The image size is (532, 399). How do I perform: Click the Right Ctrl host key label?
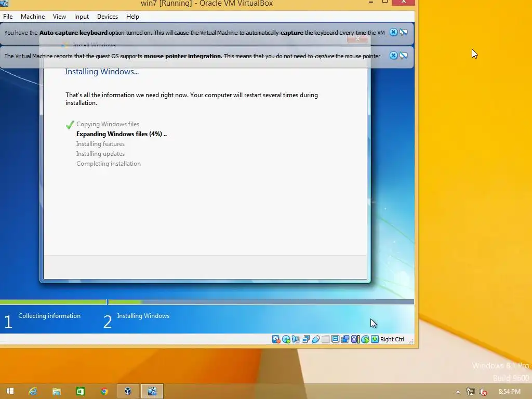[392, 339]
